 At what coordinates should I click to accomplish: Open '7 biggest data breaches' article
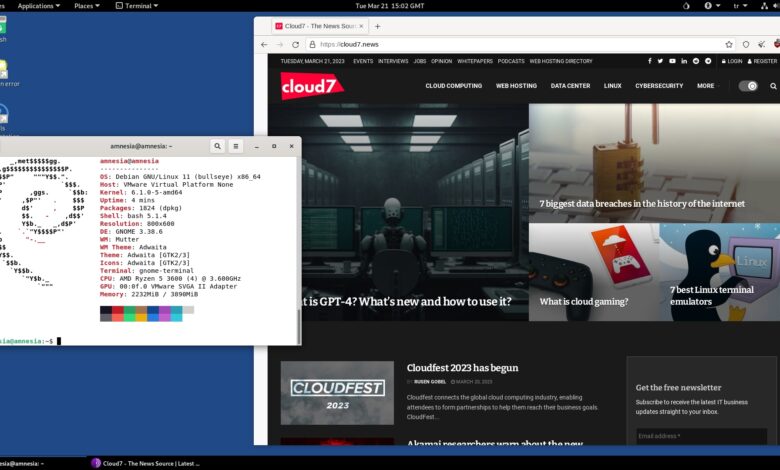pyautogui.click(x=642, y=203)
